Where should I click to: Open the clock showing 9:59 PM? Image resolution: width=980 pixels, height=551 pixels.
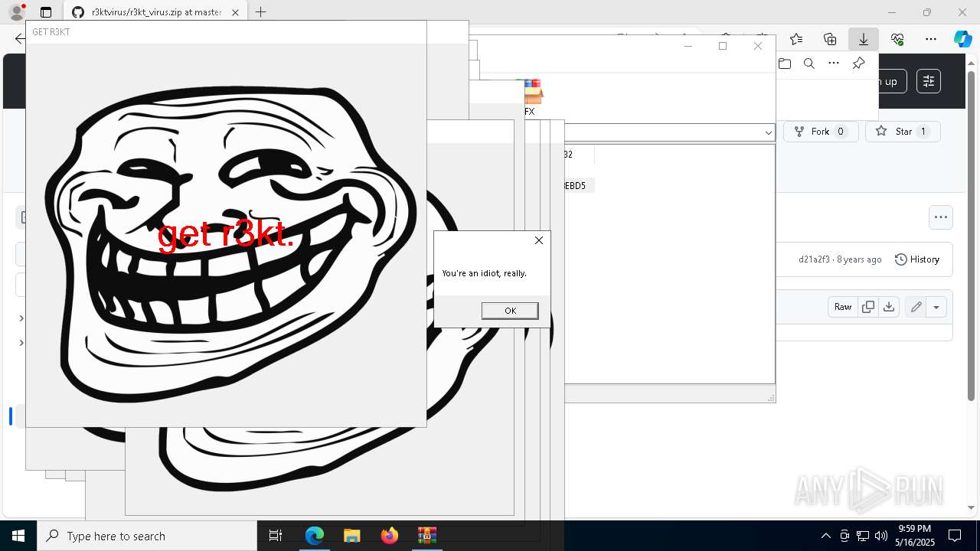914,536
